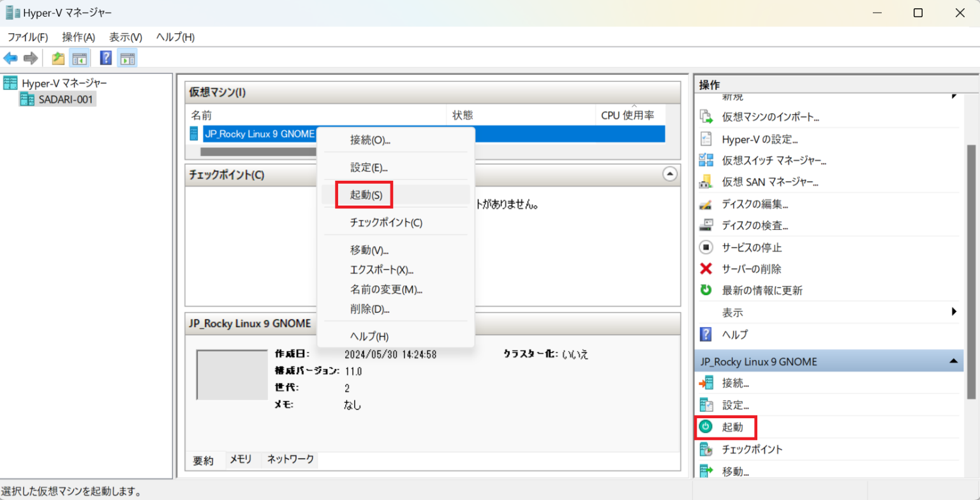Collapse the JP_Rocky Linux 9 GNOME section
The height and width of the screenshot is (500, 980).
click(954, 361)
